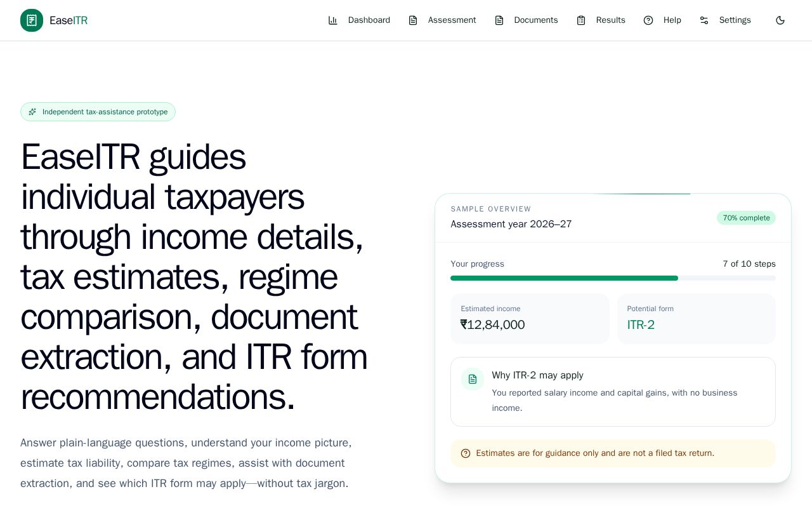This screenshot has height=508, width=812.
Task: Click the EaseITR brand name link
Action: [x=69, y=20]
